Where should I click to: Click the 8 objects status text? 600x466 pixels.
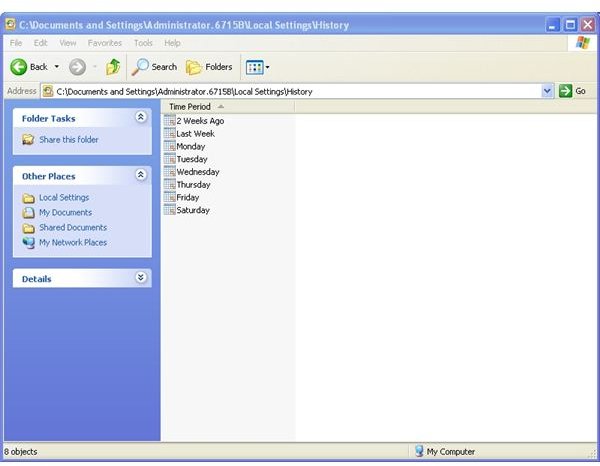[21, 452]
